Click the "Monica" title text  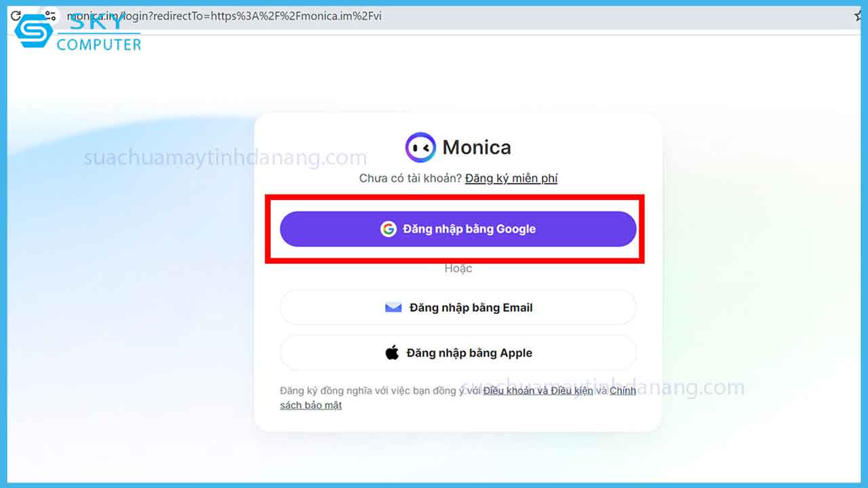(x=477, y=147)
